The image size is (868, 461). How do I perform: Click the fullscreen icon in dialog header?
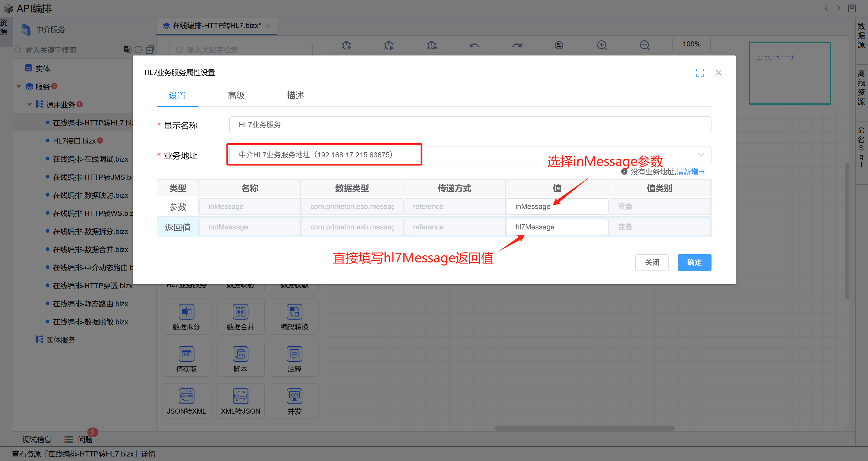click(700, 72)
